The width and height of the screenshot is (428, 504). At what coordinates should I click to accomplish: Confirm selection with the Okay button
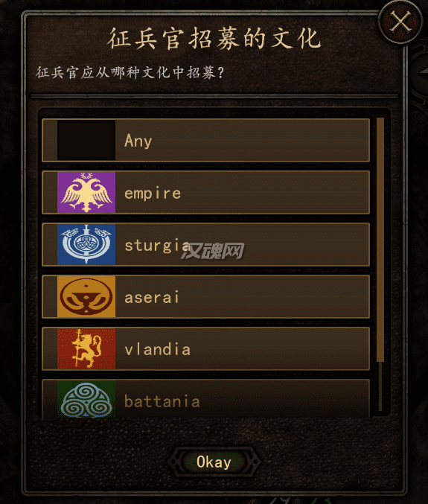click(214, 462)
